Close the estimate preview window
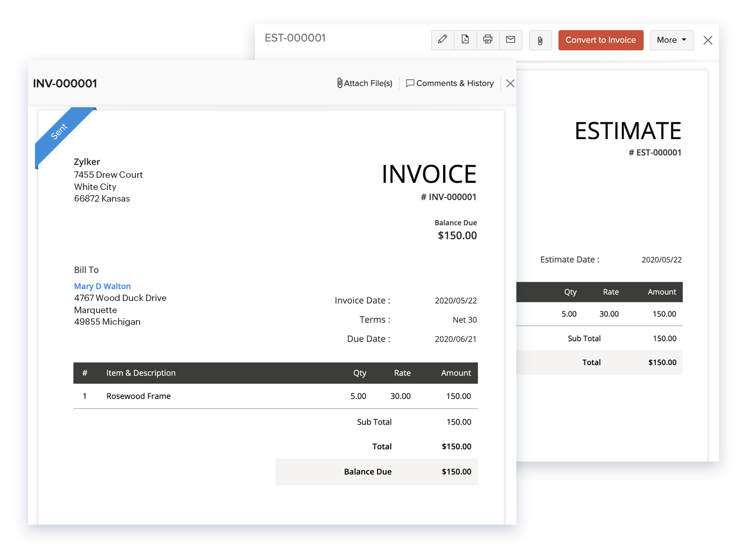747x560 pixels. [708, 40]
